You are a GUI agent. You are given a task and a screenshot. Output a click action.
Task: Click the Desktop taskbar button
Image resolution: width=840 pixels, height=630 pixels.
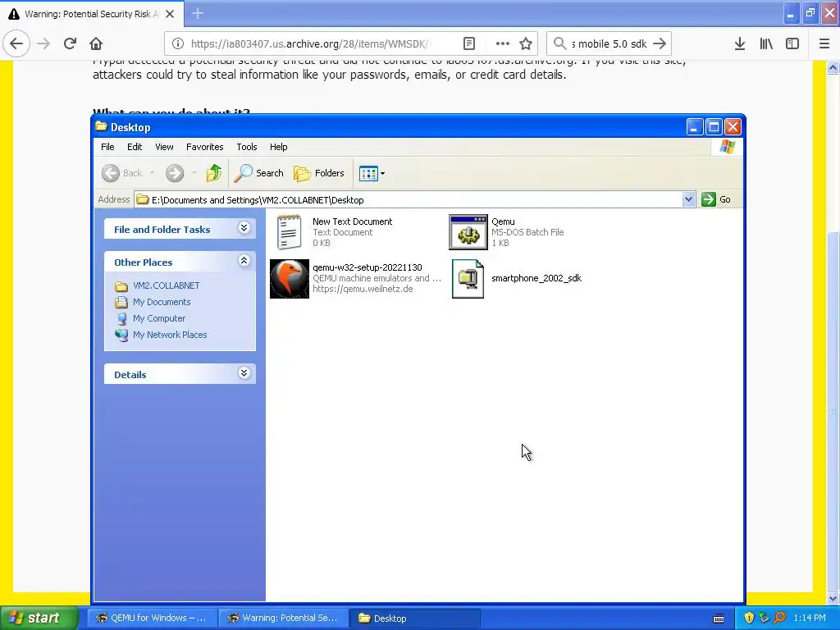414,619
